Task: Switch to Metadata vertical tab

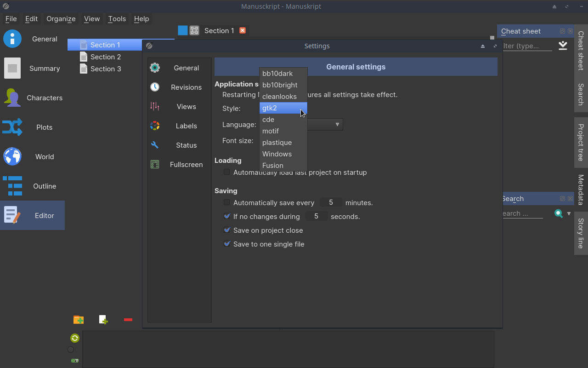Action: pyautogui.click(x=581, y=190)
